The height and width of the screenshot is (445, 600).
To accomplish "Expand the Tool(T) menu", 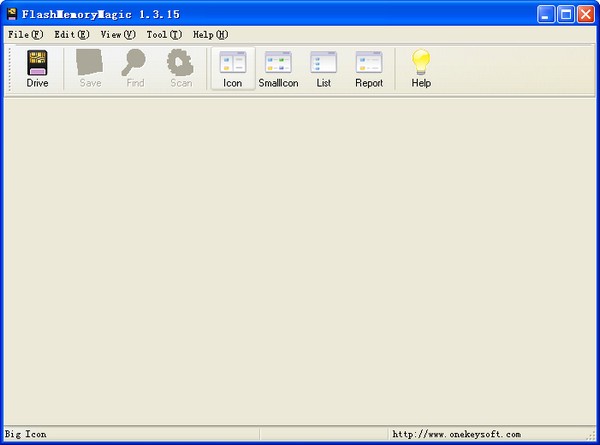I will [164, 34].
